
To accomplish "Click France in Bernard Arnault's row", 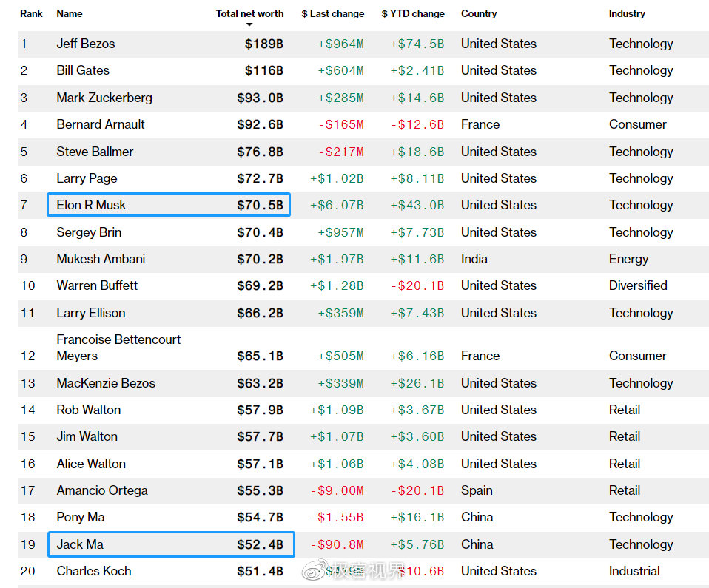I will tap(480, 124).
